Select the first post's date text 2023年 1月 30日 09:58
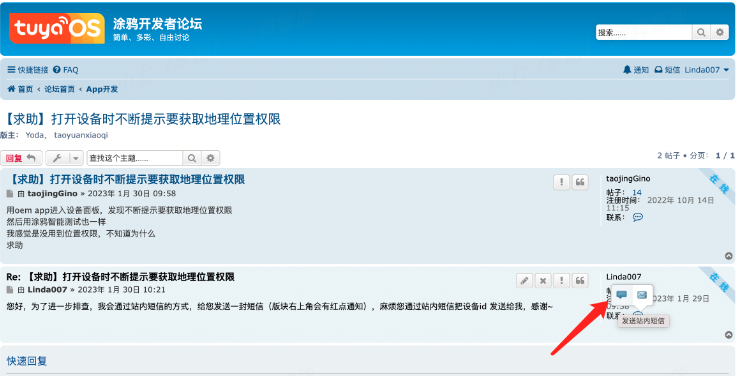The height and width of the screenshot is (376, 736). pos(132,193)
